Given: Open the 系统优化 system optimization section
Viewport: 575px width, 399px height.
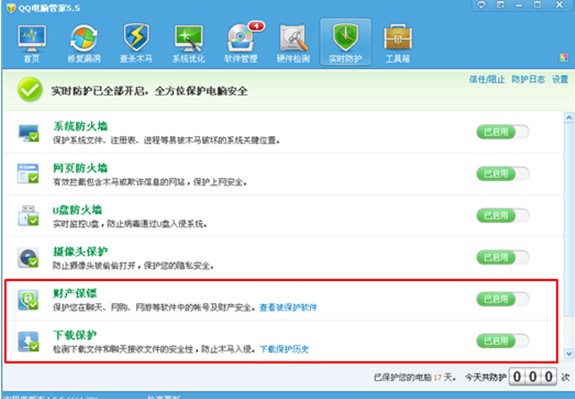Looking at the screenshot, I should click(x=188, y=43).
